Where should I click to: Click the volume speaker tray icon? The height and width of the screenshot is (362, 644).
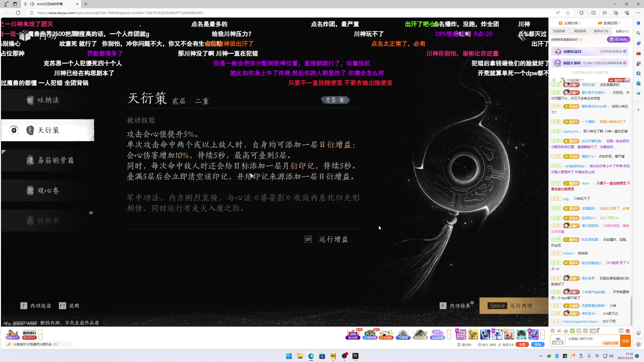[612, 356]
